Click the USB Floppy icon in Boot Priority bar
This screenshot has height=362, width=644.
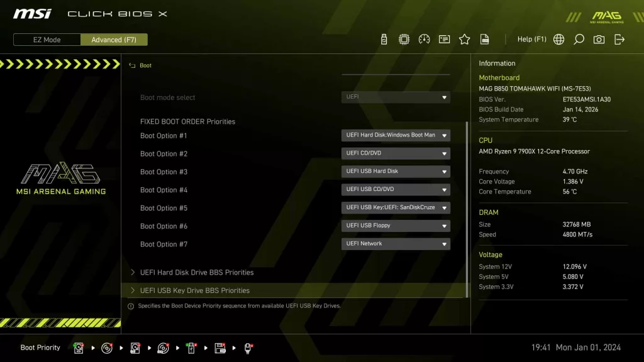219,348
